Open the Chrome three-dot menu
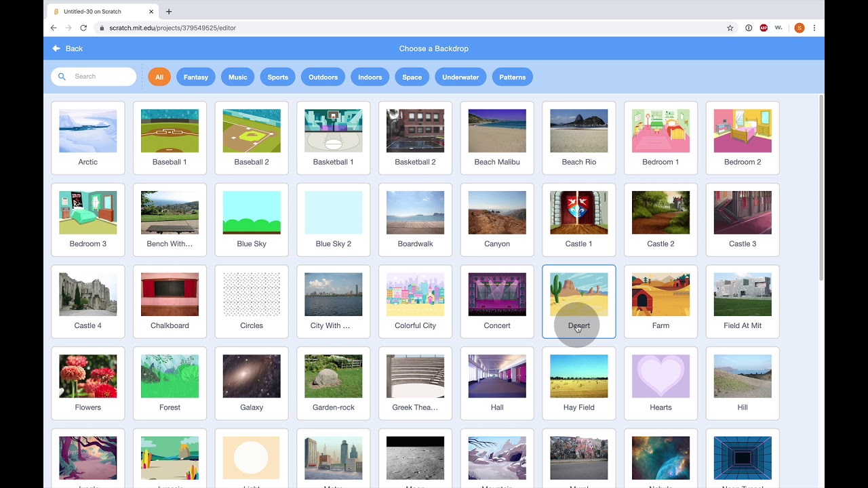 point(814,28)
